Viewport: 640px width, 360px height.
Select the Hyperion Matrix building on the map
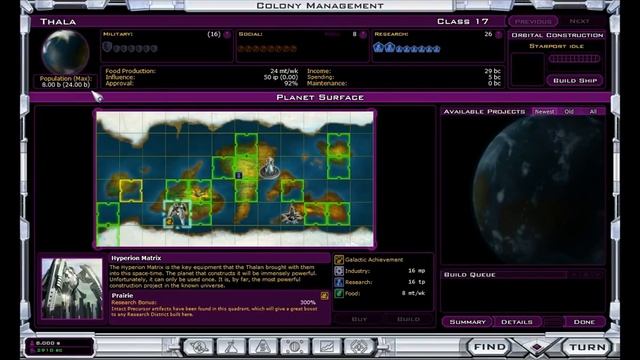tap(177, 213)
